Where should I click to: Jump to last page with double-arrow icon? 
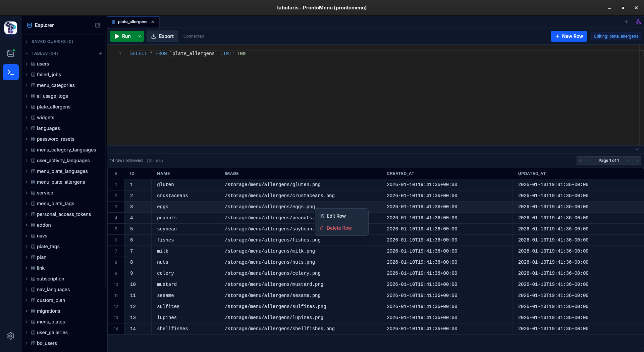point(637,161)
